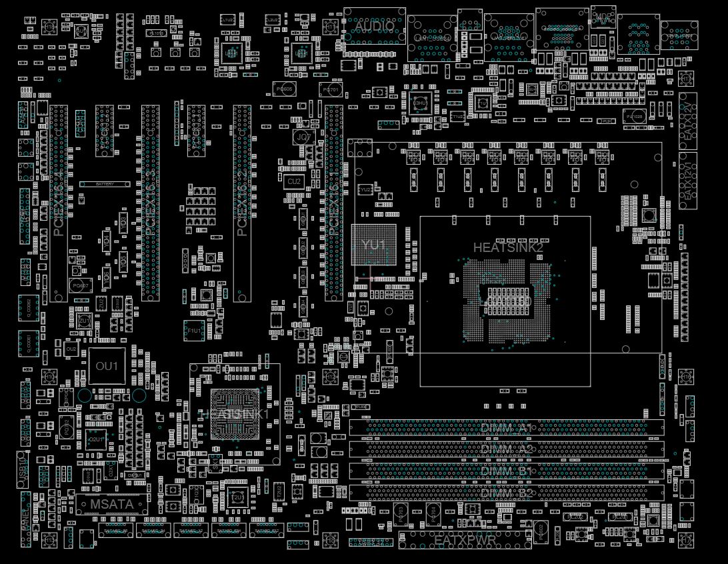728x564 pixels.
Task: Click the CU2 chip
Action: coord(293,181)
